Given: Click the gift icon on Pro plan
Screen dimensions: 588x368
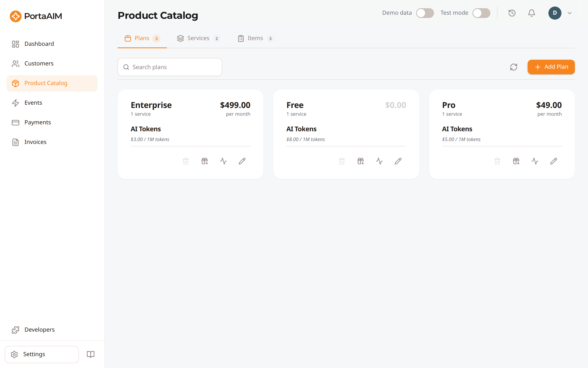Looking at the screenshot, I should pos(516,161).
